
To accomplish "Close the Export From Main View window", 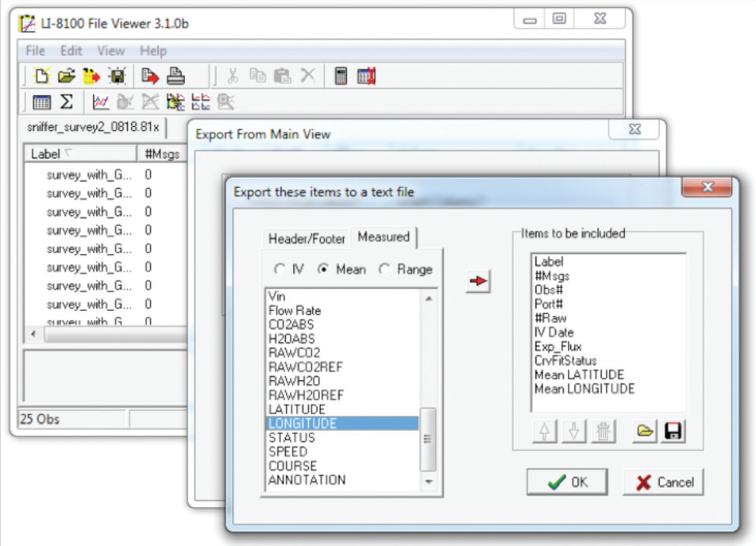I will 635,129.
